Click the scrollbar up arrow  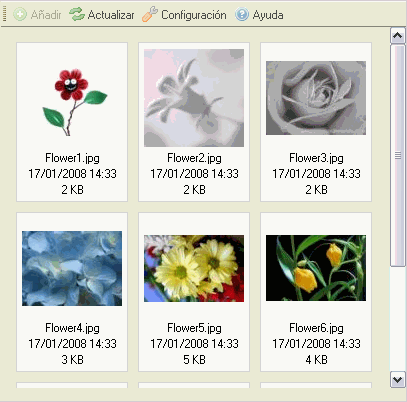pyautogui.click(x=397, y=36)
